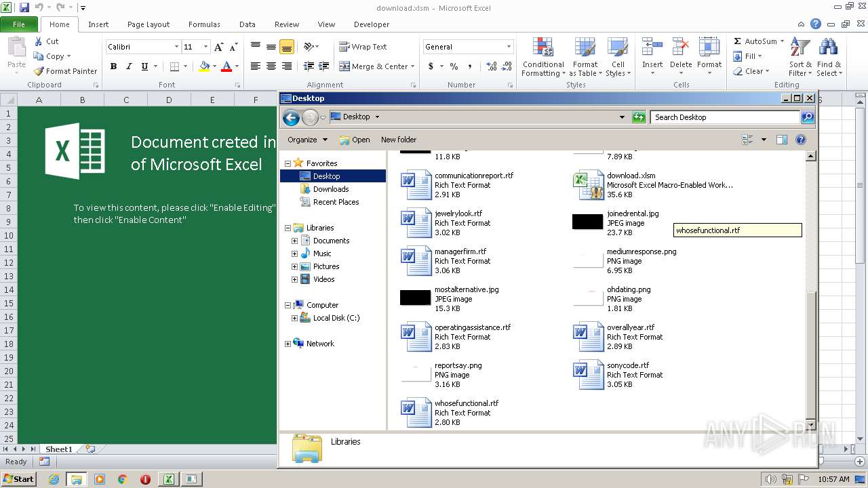Select Top Align icon in Alignment group

256,47
